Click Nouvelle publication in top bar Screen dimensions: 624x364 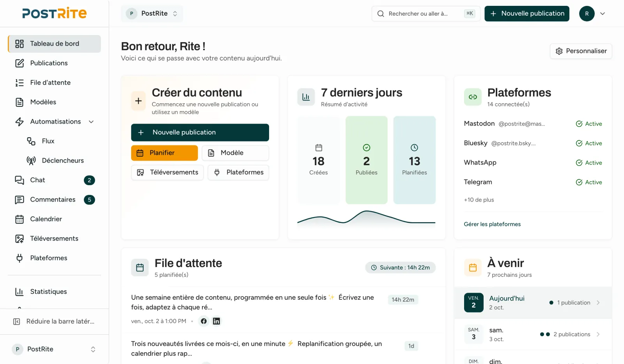527,14
